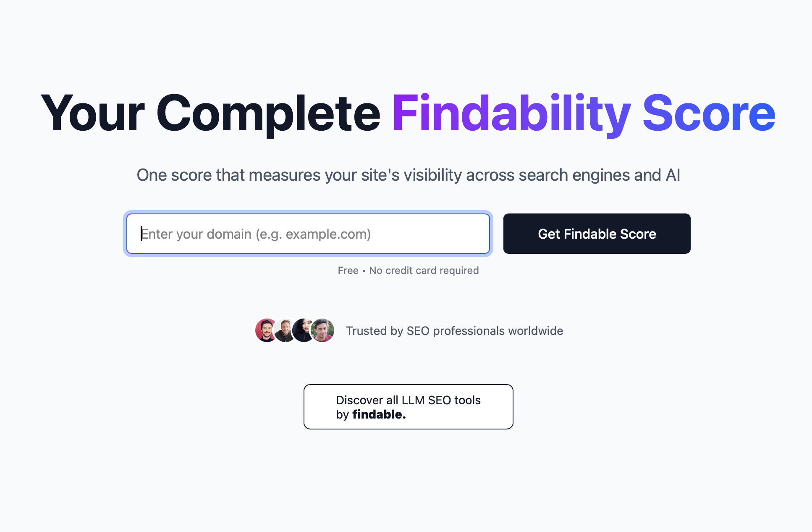Click the avatar group next to trust text

tap(294, 331)
